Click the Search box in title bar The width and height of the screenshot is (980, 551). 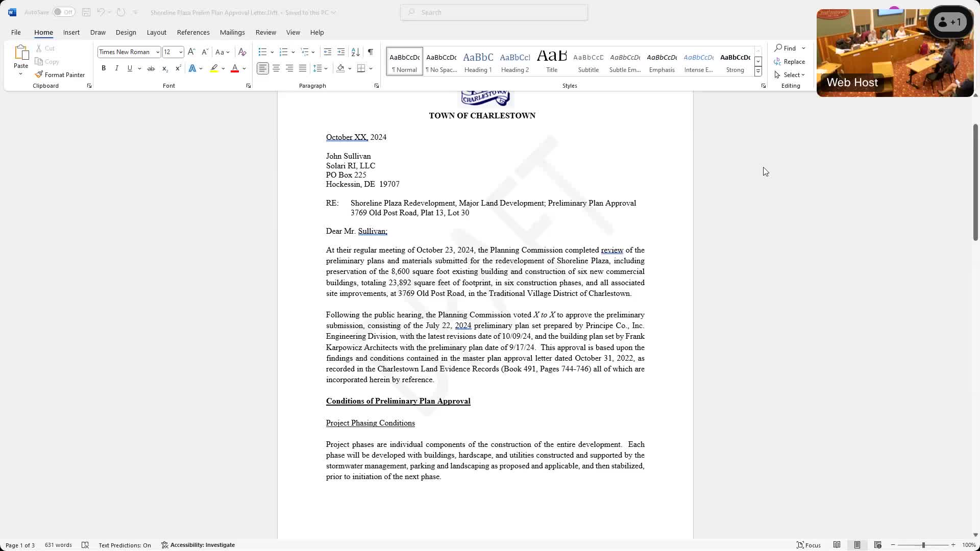[x=494, y=12]
